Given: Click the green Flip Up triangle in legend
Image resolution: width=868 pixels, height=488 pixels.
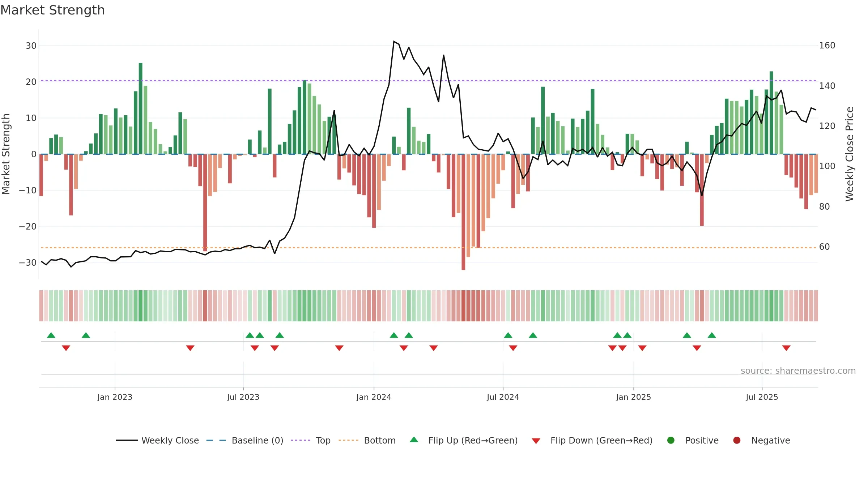Looking at the screenshot, I should coord(414,440).
